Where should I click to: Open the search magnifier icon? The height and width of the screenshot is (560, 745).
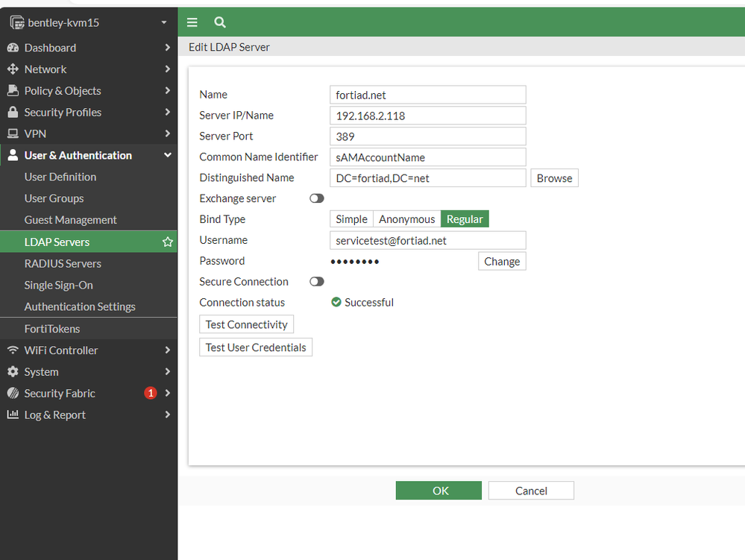(220, 22)
